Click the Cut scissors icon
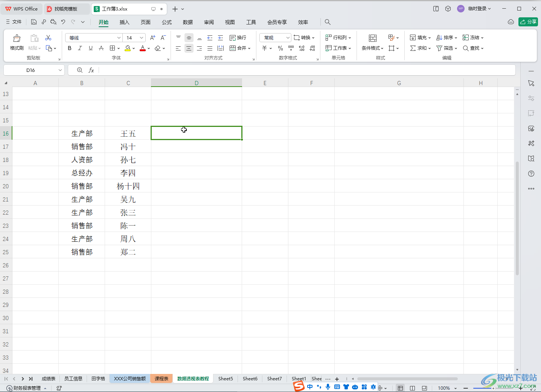541x392 pixels. point(48,38)
